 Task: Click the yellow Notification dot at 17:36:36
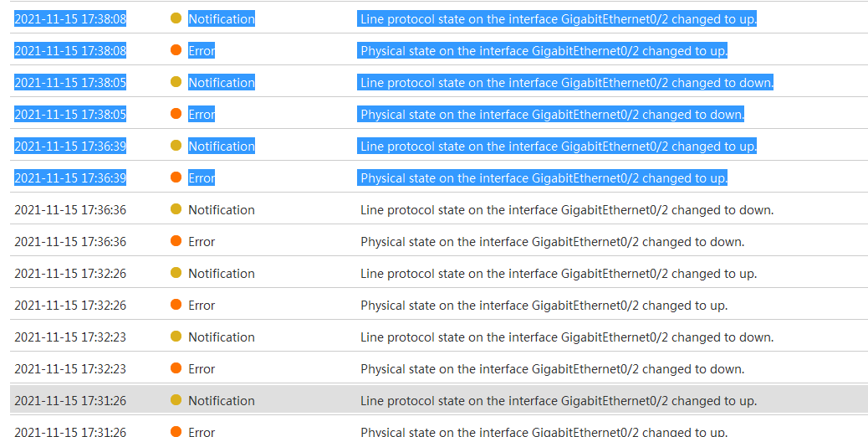(x=176, y=209)
